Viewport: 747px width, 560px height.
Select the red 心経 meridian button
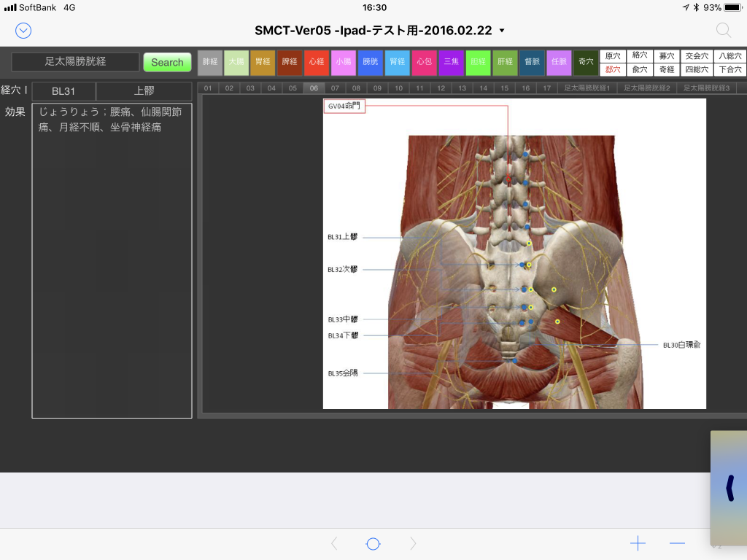(x=317, y=63)
